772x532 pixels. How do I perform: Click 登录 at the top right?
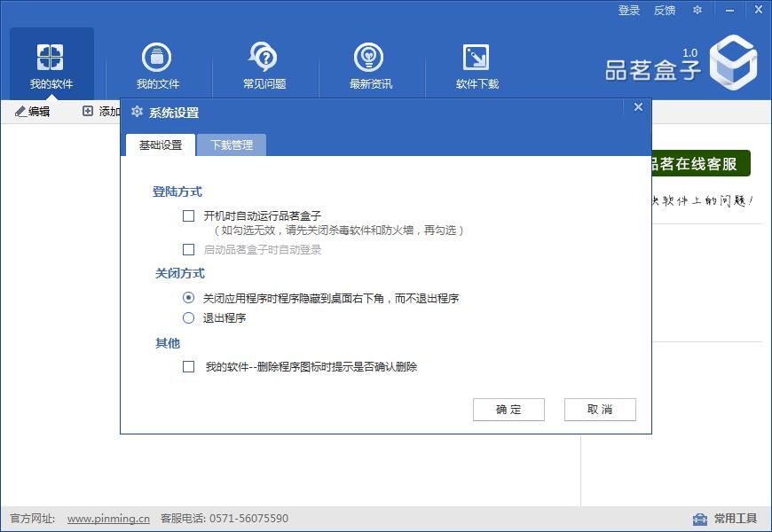coord(628,11)
